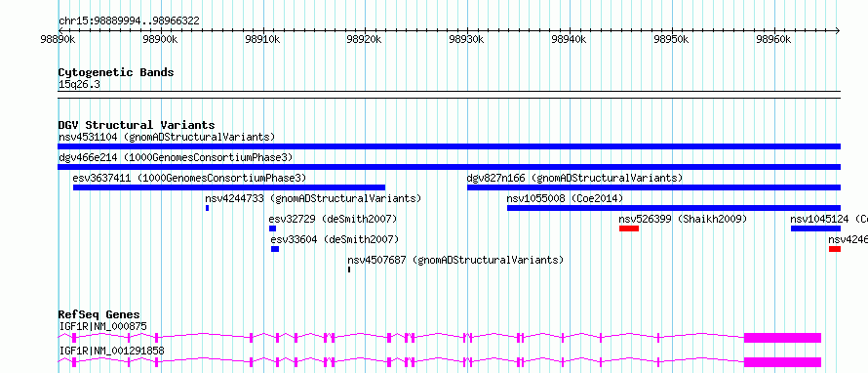Click the nsv4531104 gnomAD variant bar
This screenshot has width=868, height=373.
point(449,146)
